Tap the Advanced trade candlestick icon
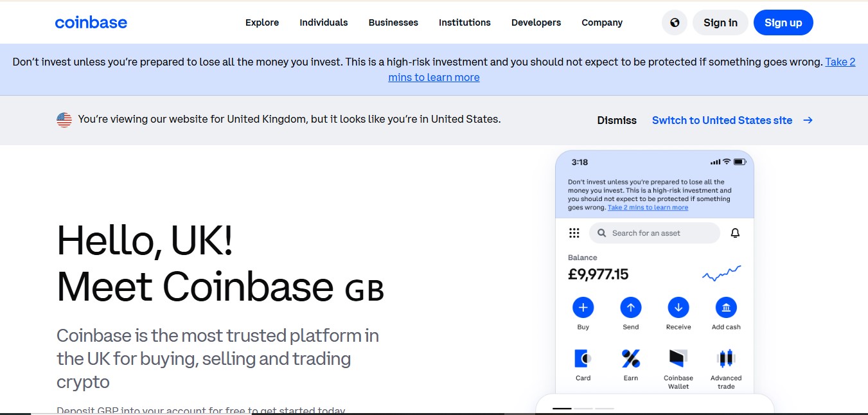Screen dimensions: 868x415 726,358
